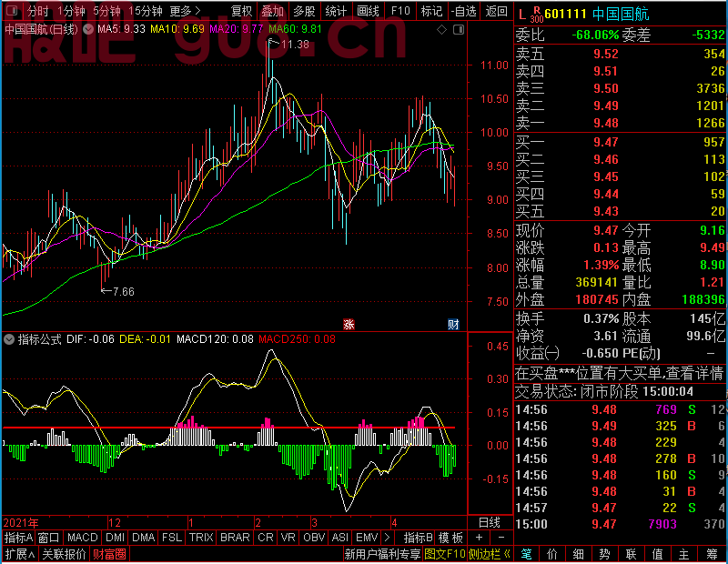Toggle the side panel icon above chart

pos(459,30)
